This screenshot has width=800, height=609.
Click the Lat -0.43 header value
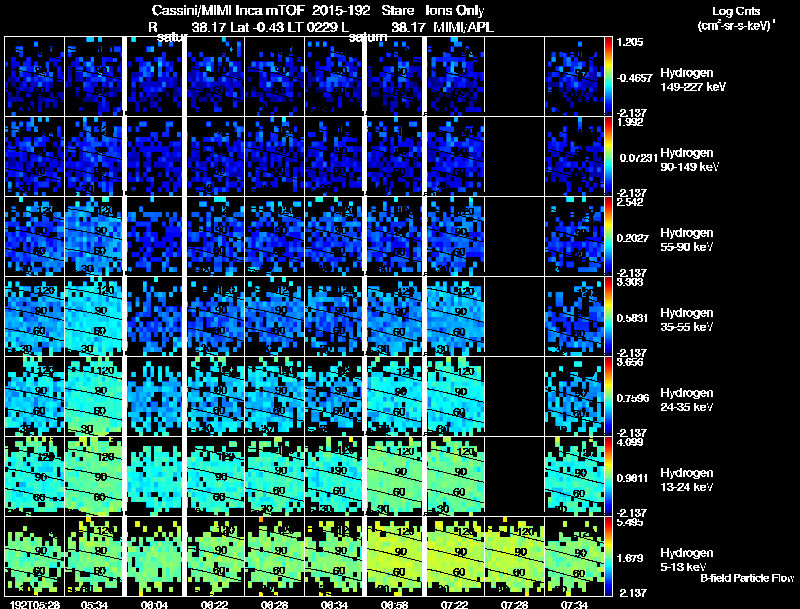click(258, 27)
